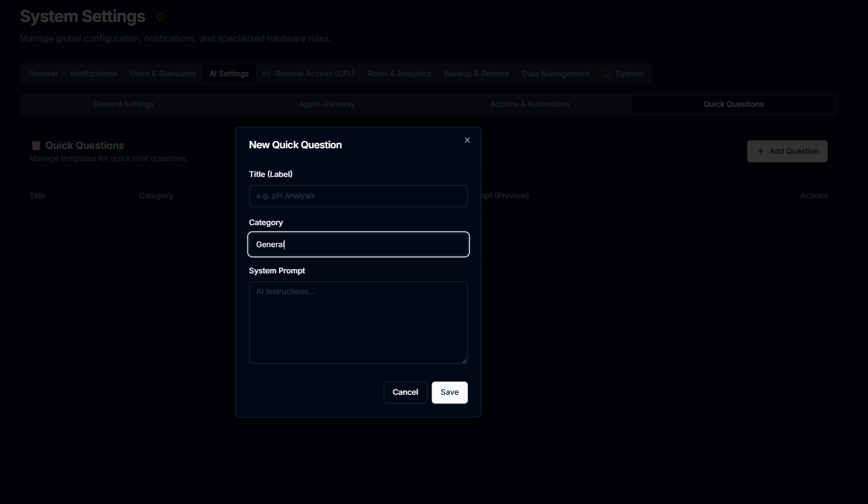The height and width of the screenshot is (504, 868).
Task: Close the New Quick Question dialog
Action: coord(467,140)
